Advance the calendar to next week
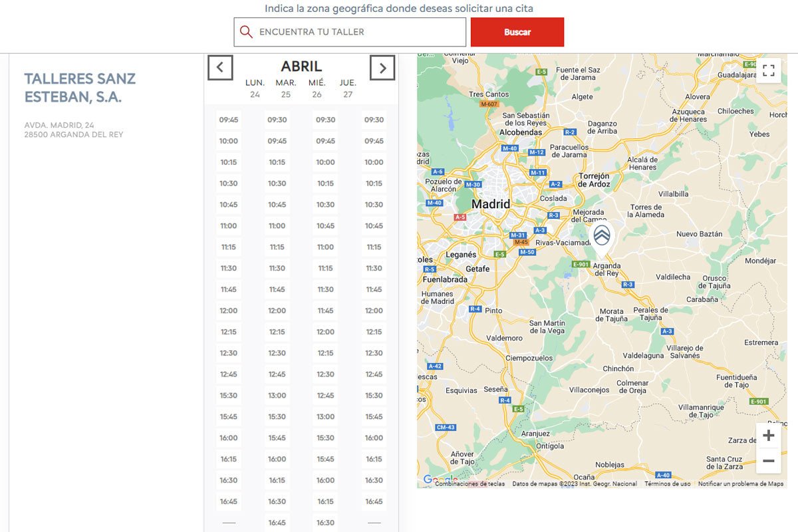The height and width of the screenshot is (532, 798). (x=382, y=67)
